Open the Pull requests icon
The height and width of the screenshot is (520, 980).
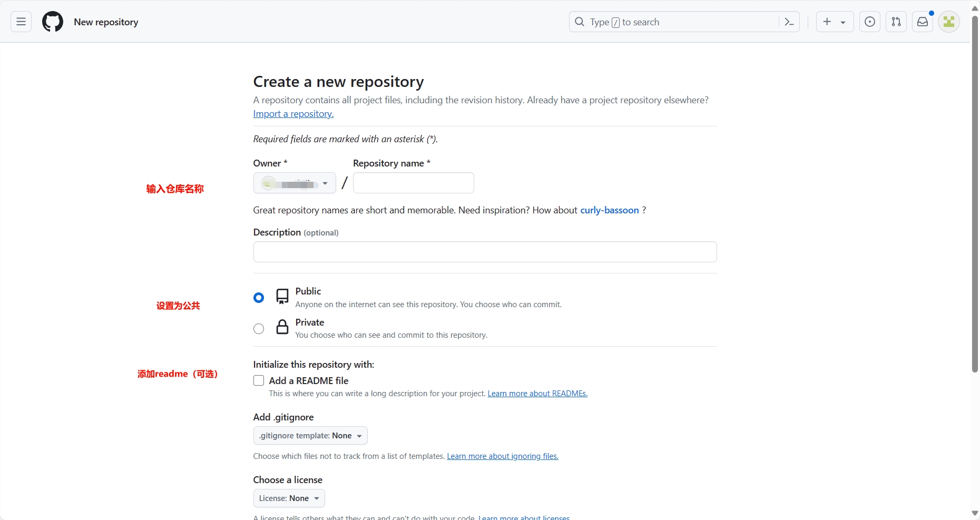(x=896, y=22)
